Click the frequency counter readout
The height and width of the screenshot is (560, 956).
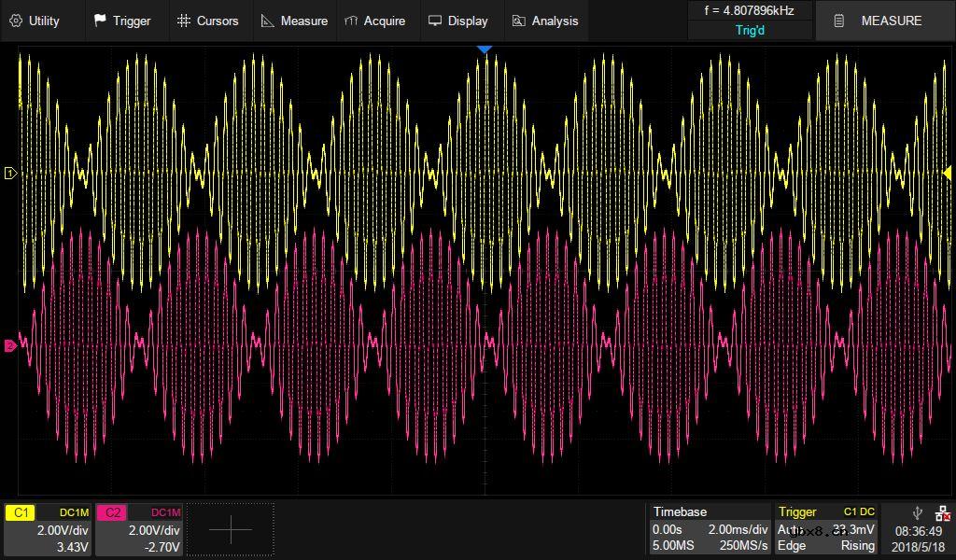[x=750, y=11]
